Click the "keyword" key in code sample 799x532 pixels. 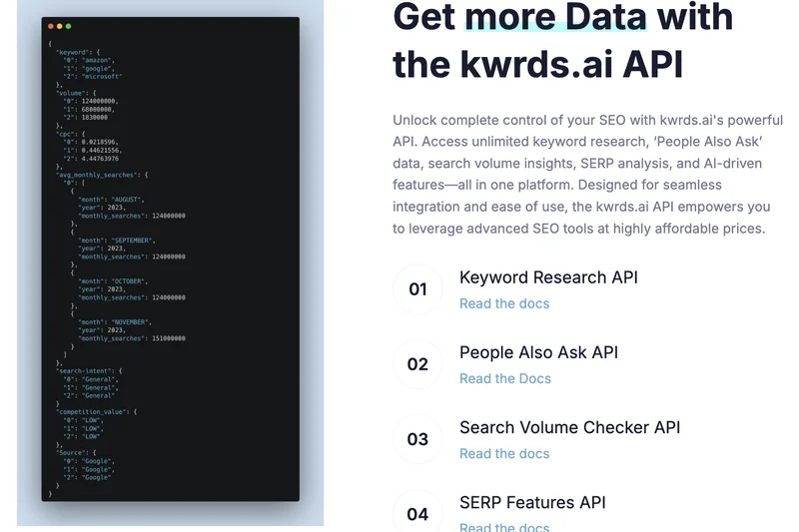tap(72, 52)
